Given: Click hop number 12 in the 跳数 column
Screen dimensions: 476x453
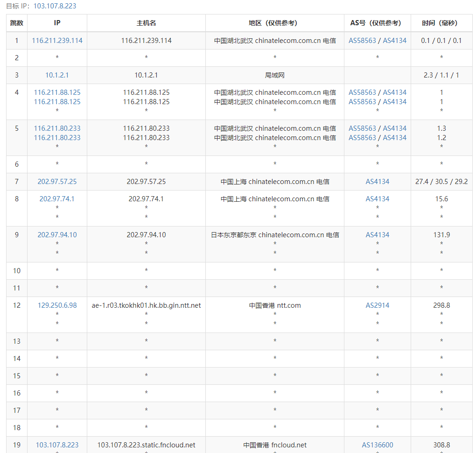Looking at the screenshot, I should tap(17, 305).
